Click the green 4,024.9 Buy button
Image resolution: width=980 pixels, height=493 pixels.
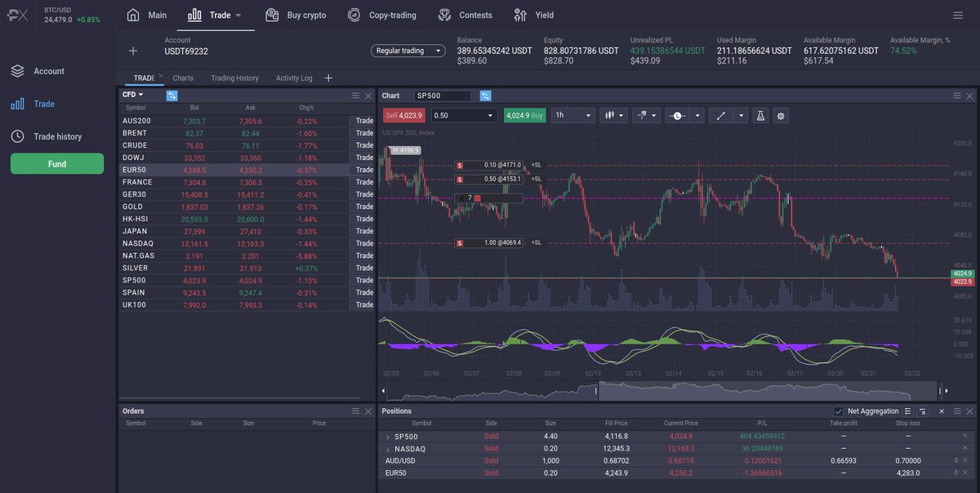(x=525, y=115)
